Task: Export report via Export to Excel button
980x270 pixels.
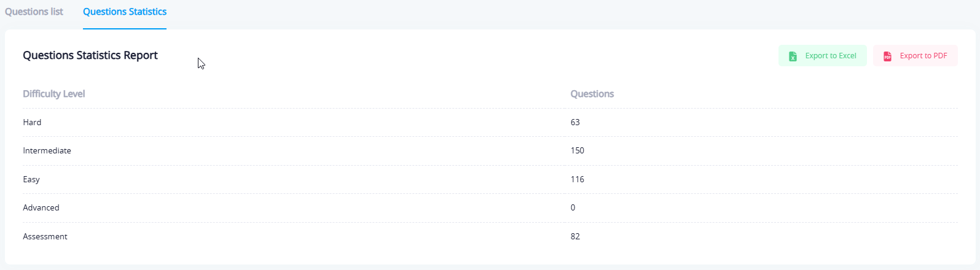Action: 822,56
